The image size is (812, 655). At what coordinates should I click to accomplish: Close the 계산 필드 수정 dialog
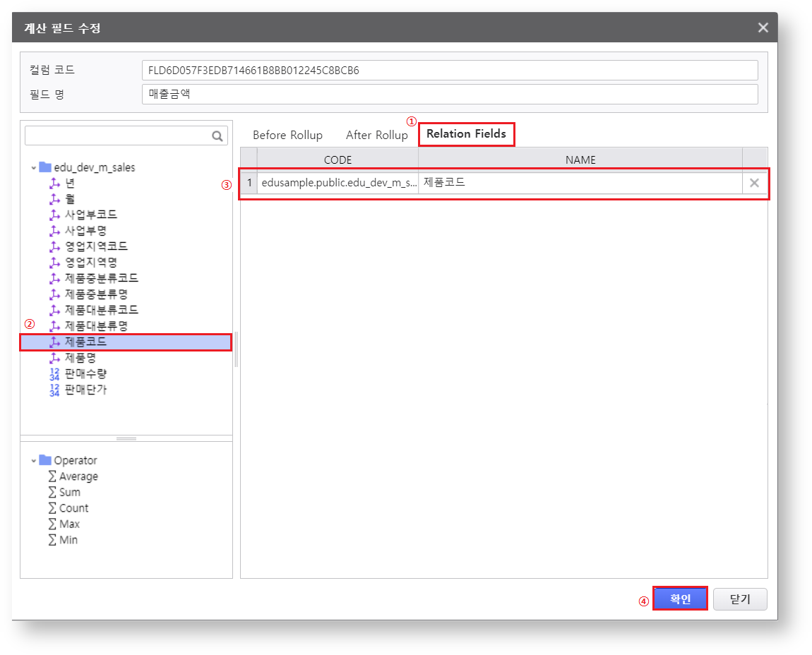(x=763, y=28)
